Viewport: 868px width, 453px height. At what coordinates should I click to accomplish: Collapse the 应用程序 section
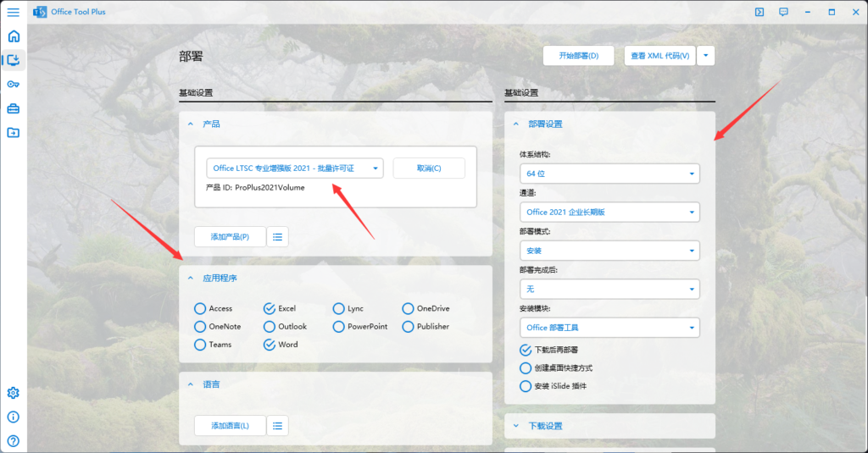click(x=191, y=279)
